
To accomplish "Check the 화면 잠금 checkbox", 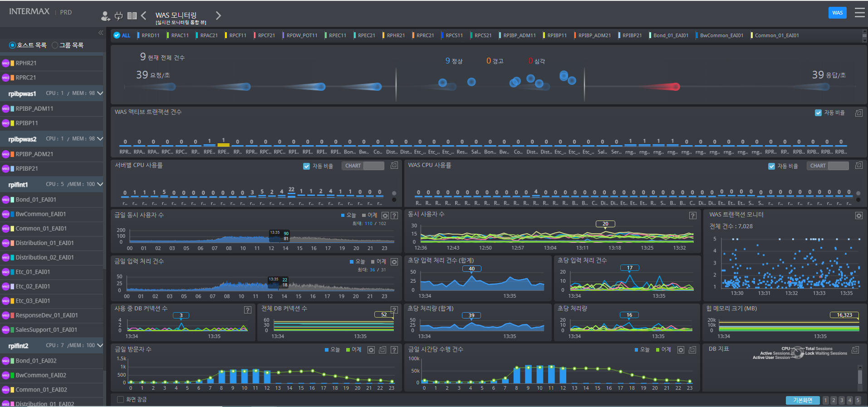I will pos(120,399).
